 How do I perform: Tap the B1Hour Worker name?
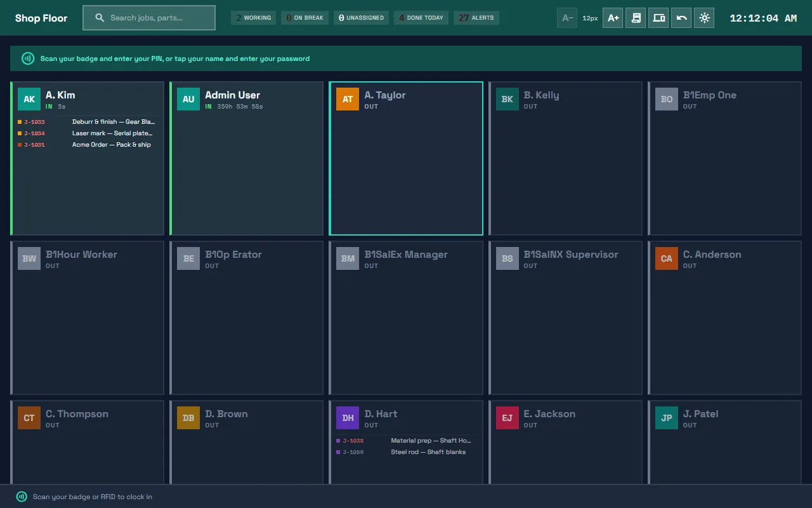(x=81, y=255)
